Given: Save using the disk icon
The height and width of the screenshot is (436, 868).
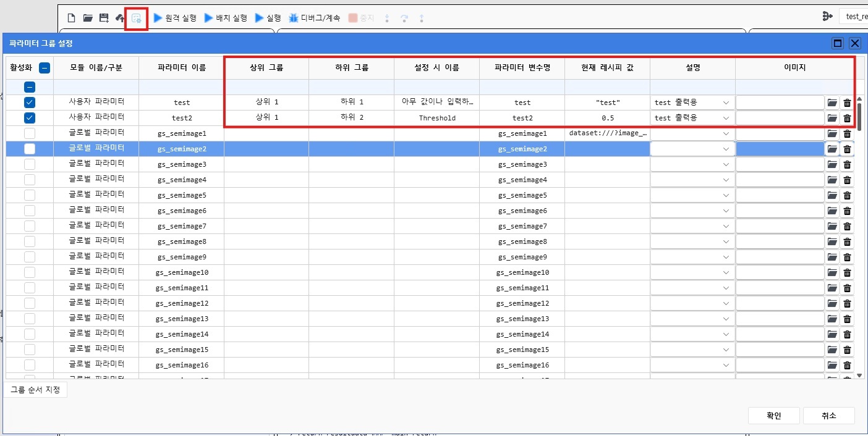Looking at the screenshot, I should click(103, 17).
